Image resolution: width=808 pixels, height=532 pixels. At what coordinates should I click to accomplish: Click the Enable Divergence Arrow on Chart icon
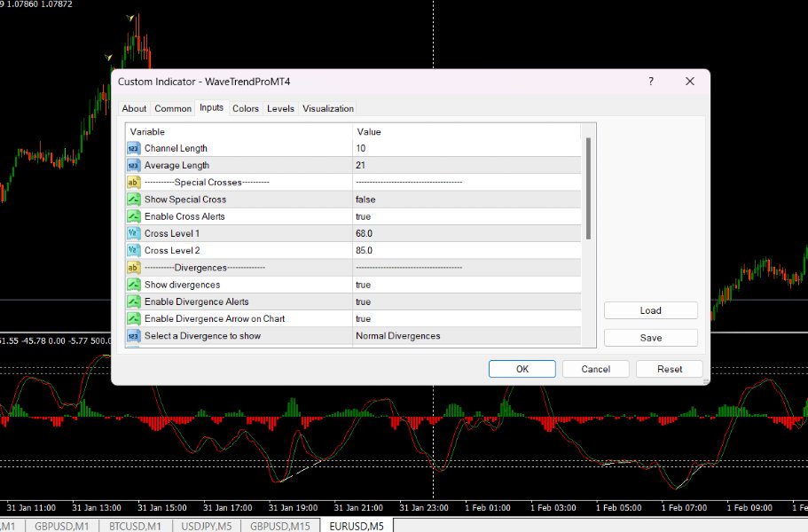[133, 319]
